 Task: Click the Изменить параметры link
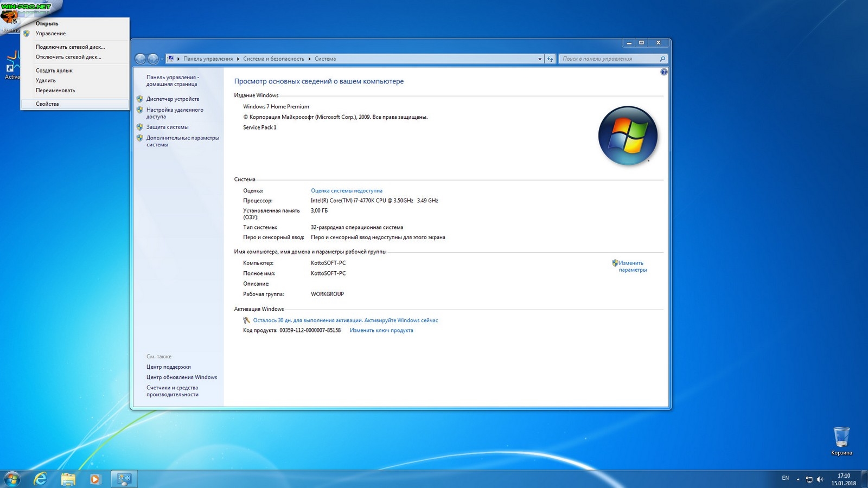point(633,266)
